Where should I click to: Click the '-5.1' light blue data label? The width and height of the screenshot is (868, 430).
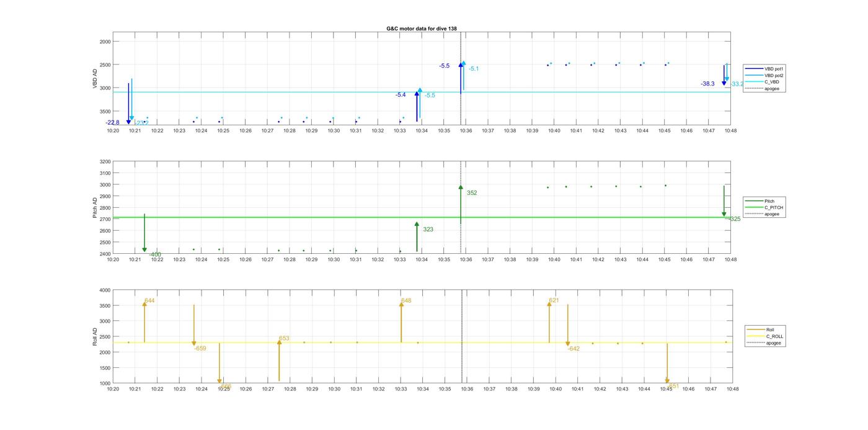coord(474,69)
